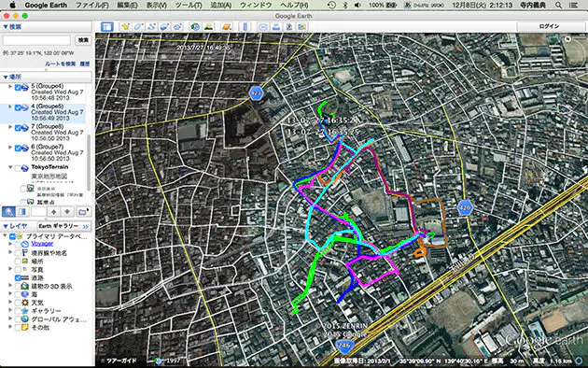Click the places panel vertical scrollbar
Screen dimensions: 588x368
pos(89,162)
